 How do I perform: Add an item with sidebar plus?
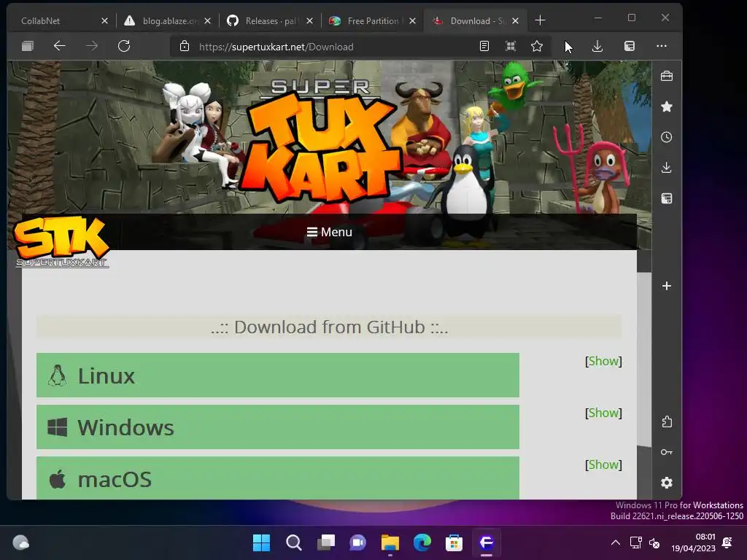[667, 286]
